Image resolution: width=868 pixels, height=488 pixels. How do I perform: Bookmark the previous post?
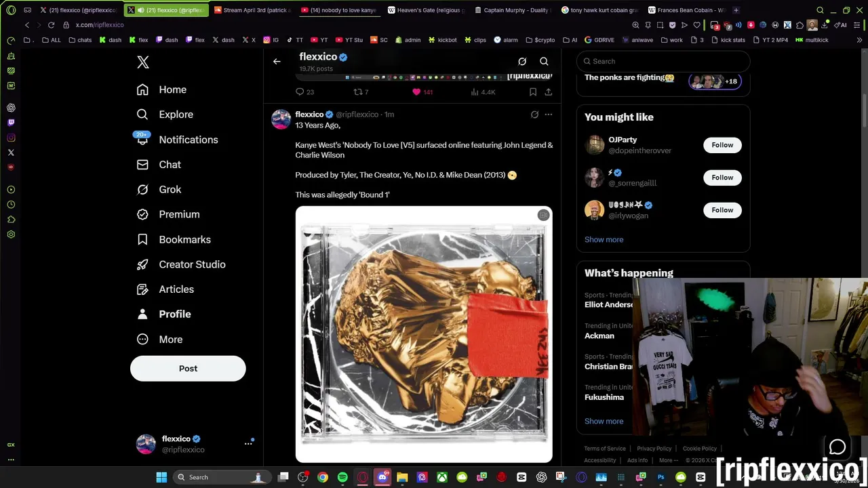tap(533, 92)
